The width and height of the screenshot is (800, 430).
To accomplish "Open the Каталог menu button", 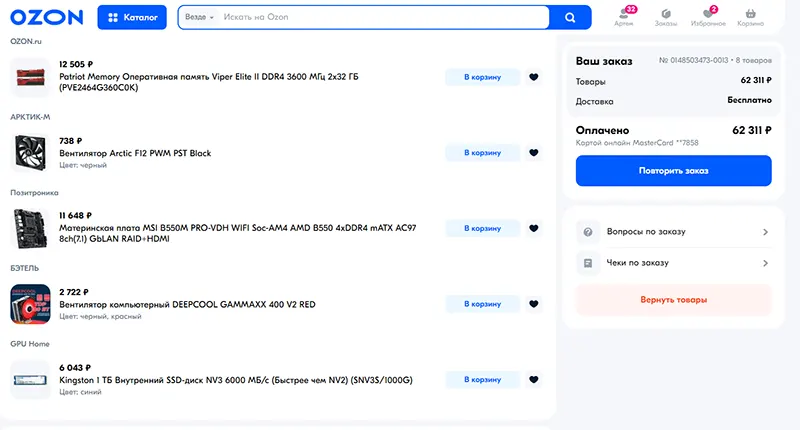I will point(132,17).
